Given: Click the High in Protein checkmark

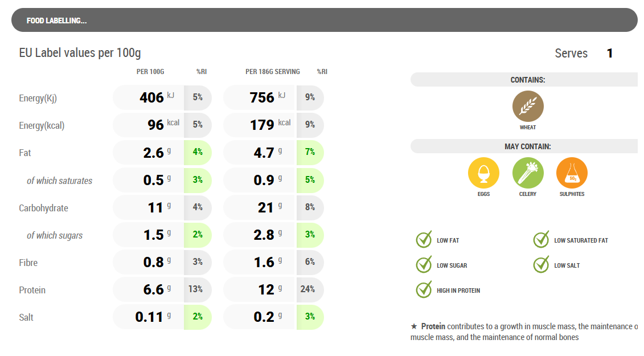Looking at the screenshot, I should [424, 290].
